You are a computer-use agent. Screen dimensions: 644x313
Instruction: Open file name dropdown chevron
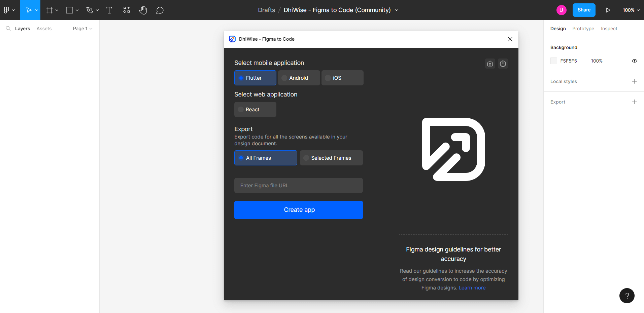pyautogui.click(x=397, y=10)
